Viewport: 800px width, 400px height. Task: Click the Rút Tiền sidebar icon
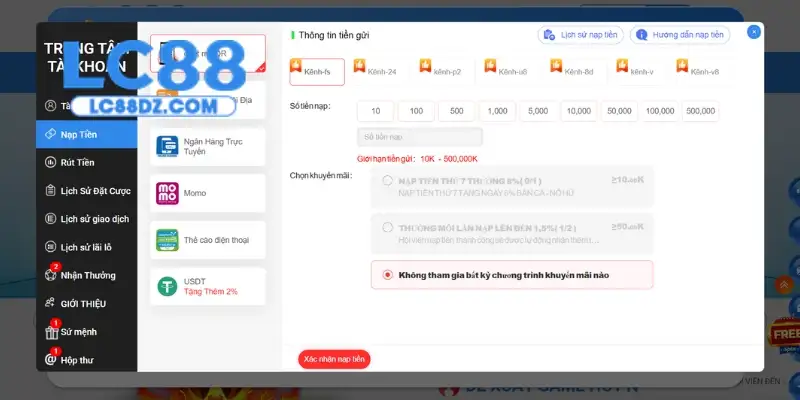50,162
